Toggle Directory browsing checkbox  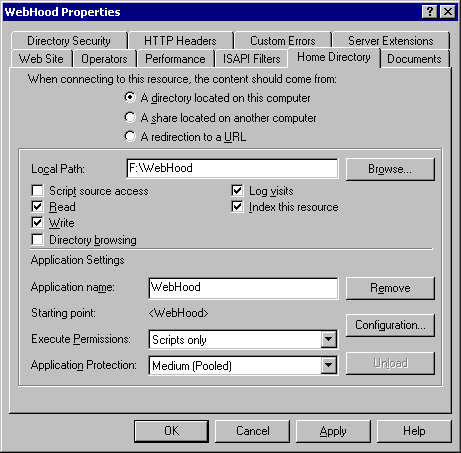click(37, 240)
